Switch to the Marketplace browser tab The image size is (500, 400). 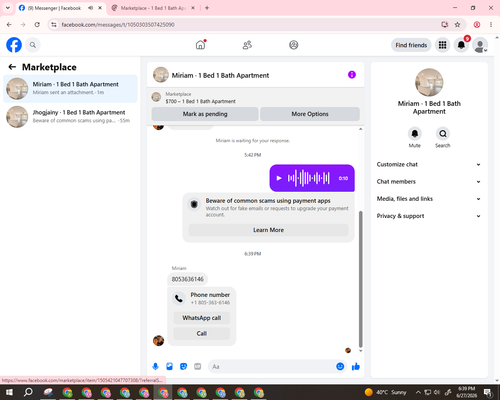153,8
